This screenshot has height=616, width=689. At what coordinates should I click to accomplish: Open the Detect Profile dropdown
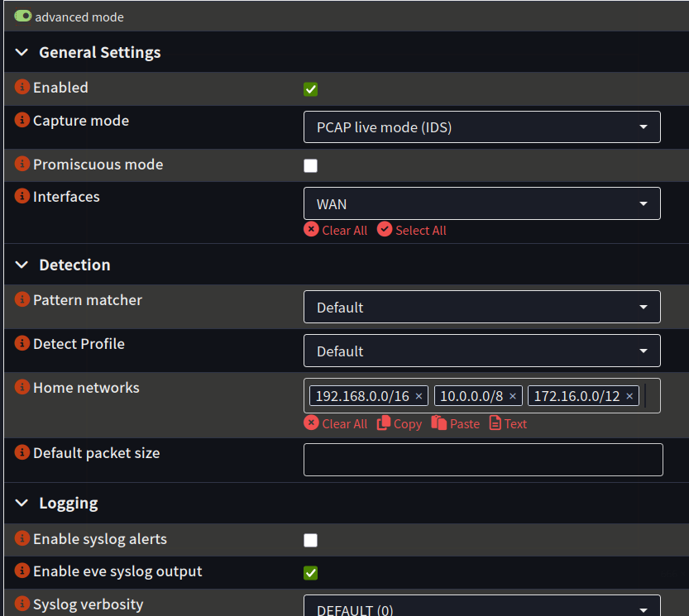481,351
